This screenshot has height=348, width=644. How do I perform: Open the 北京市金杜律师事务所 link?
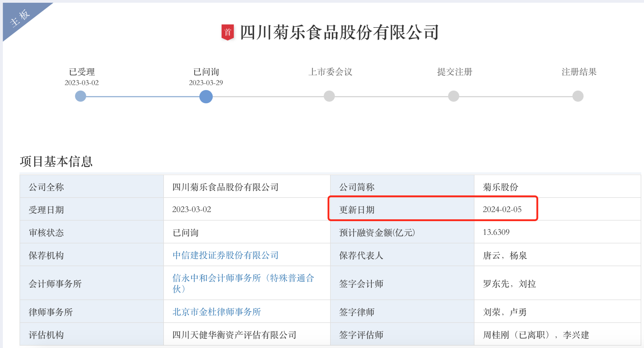[x=216, y=312]
